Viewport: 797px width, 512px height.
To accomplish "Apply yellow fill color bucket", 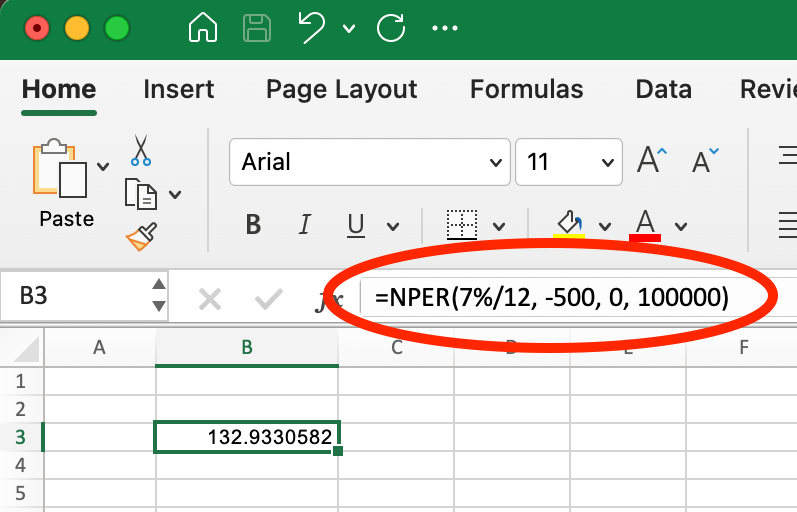I will click(x=569, y=224).
